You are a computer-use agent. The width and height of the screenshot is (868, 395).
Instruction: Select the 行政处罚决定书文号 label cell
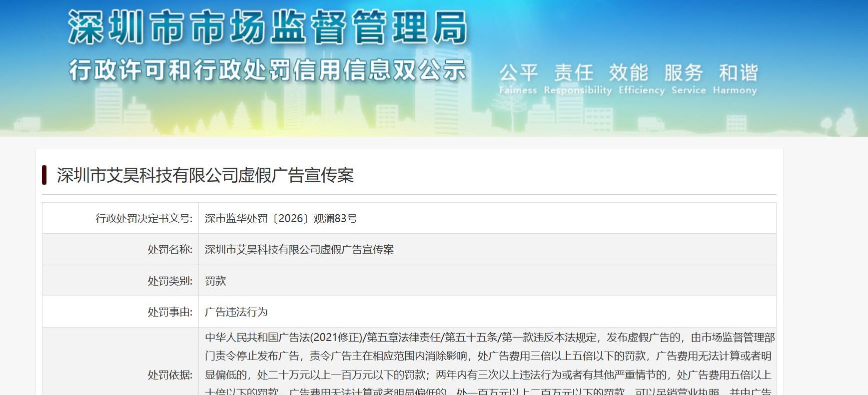[x=120, y=218]
